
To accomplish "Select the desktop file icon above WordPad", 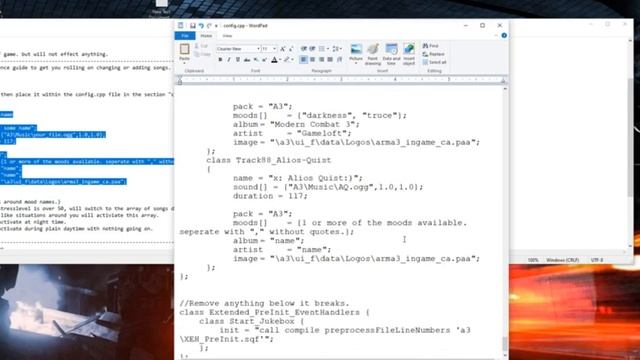I will tap(161, 7).
